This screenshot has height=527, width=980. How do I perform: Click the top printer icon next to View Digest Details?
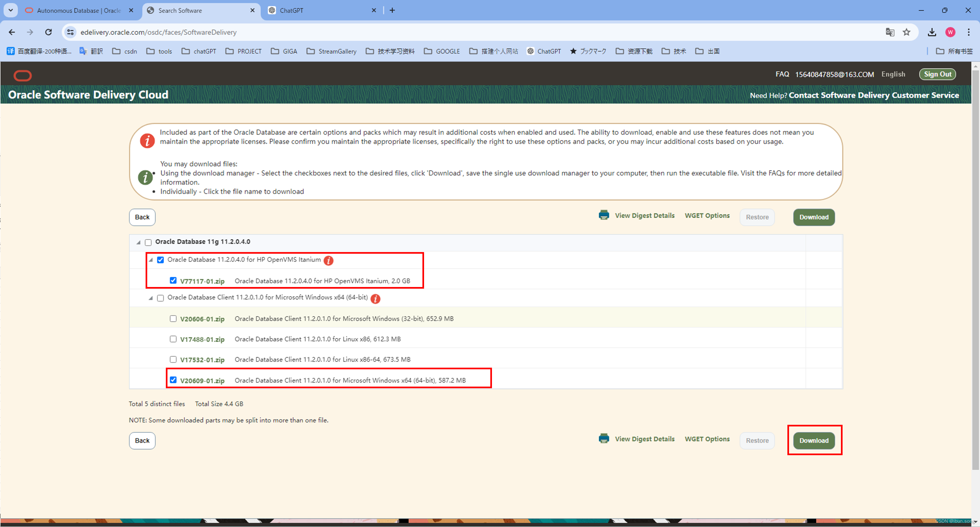[604, 216]
